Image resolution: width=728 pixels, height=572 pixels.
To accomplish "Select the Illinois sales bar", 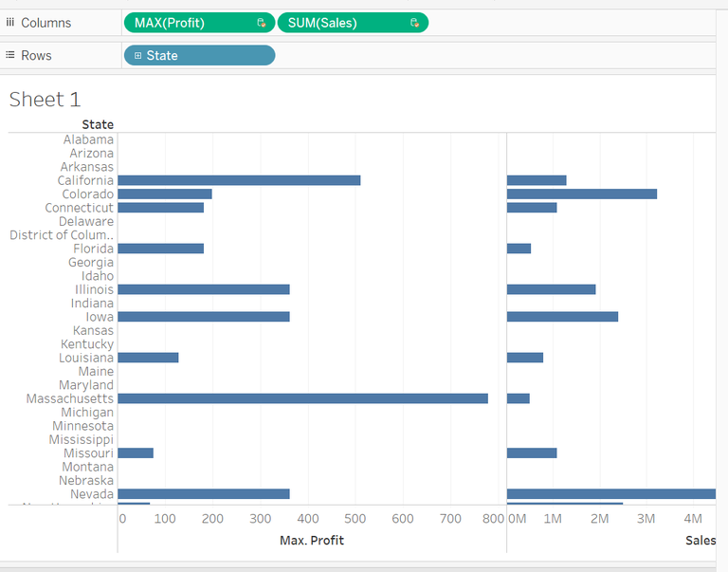I will pyautogui.click(x=551, y=289).
